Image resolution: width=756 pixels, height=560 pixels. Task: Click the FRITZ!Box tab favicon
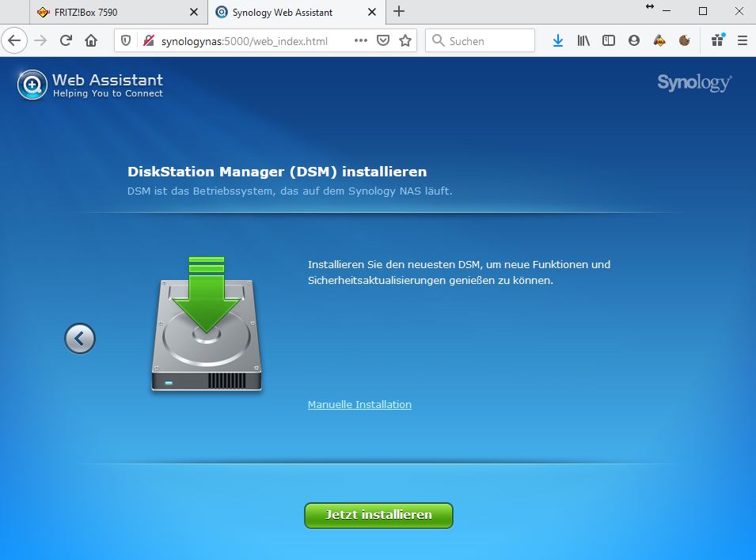(44, 12)
